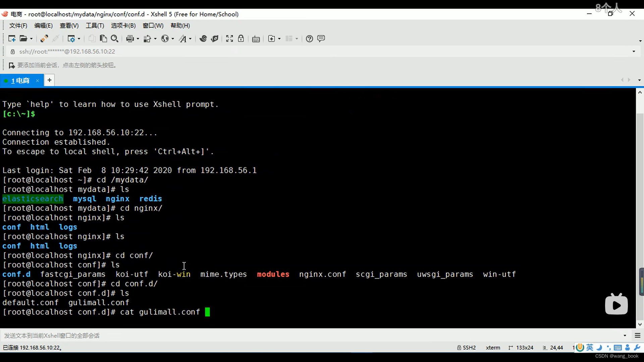Click the 24,44 cursor position entry
This screenshot has width=644, height=362.
pos(553,348)
